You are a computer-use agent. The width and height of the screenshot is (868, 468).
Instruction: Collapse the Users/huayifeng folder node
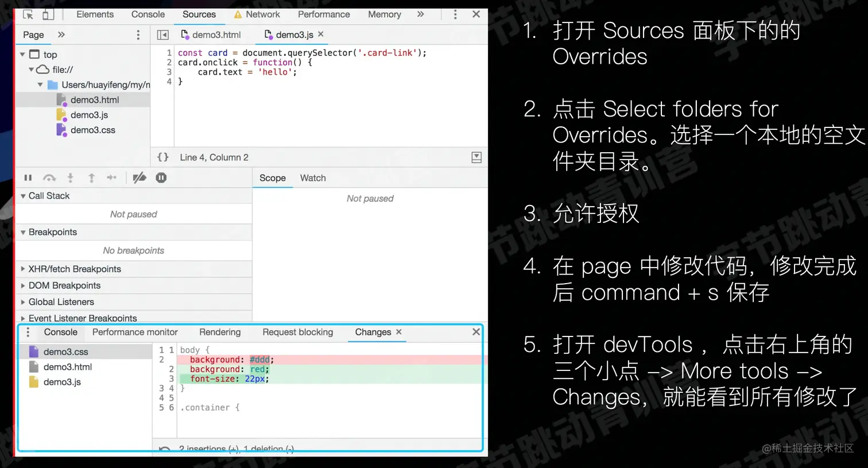click(x=40, y=84)
